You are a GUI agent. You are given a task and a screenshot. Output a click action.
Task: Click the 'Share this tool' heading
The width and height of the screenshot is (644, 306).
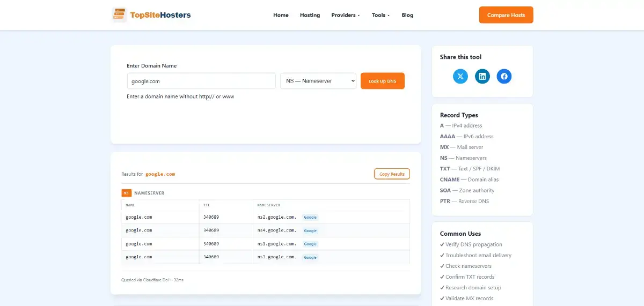click(460, 57)
